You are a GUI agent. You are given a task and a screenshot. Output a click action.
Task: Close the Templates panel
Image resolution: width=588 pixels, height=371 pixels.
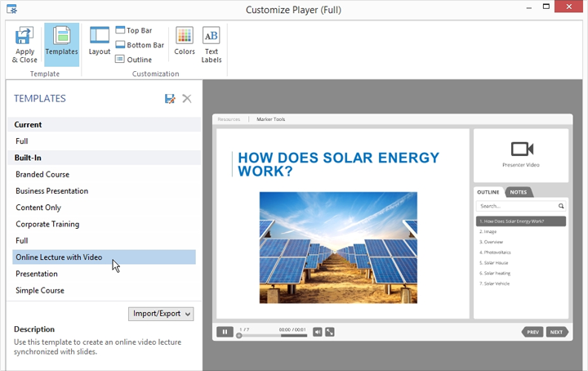tap(187, 99)
